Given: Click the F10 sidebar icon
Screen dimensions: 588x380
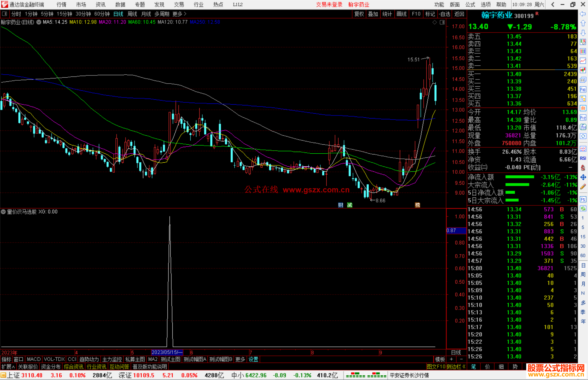Looking at the screenshot, I should [583, 90].
